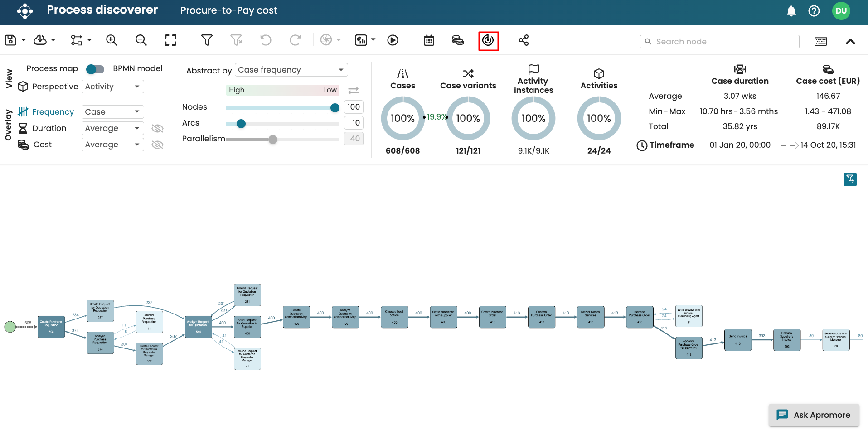Show the Cost overlay eye icon
Screen dimensions: 868x435
(157, 145)
